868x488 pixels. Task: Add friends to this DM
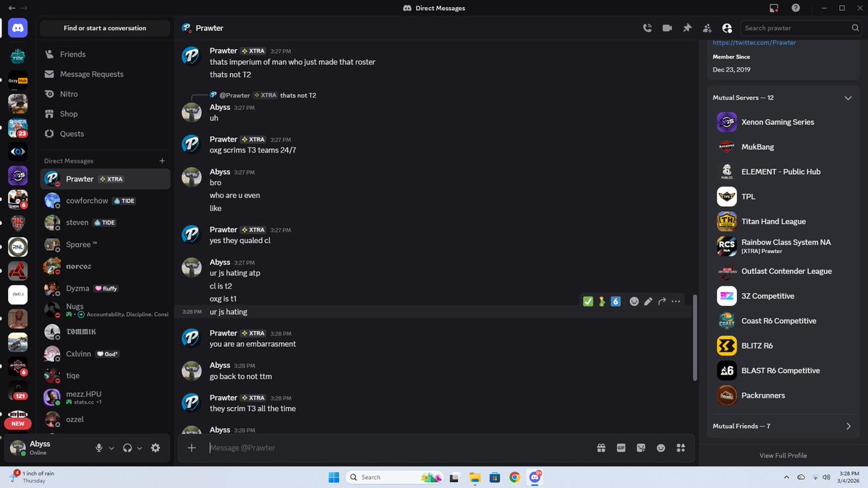click(707, 28)
